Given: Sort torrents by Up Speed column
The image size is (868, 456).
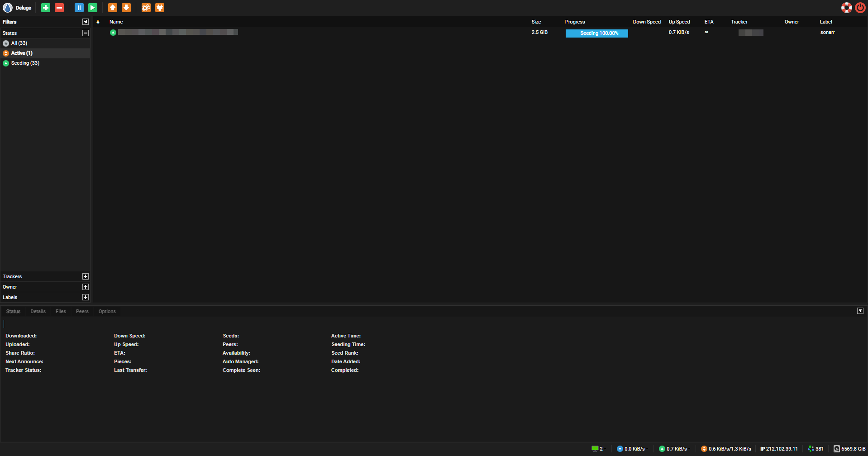Looking at the screenshot, I should (x=679, y=22).
